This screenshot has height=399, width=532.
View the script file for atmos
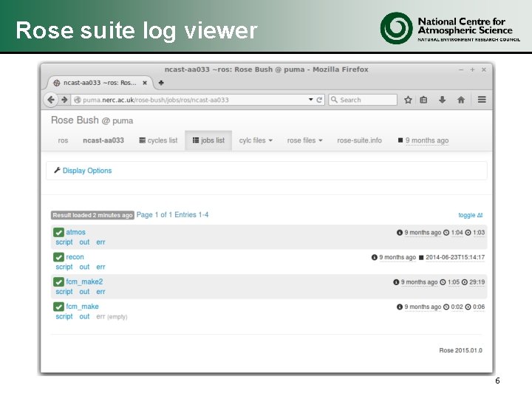tap(64, 242)
